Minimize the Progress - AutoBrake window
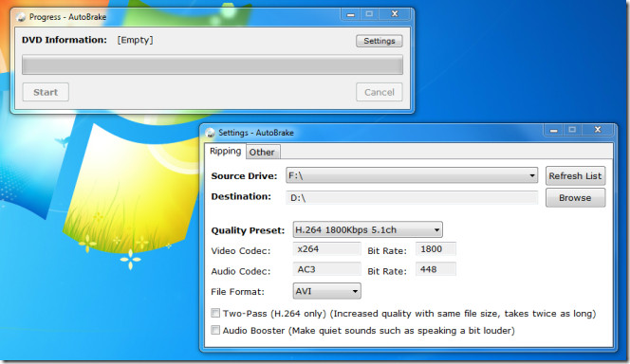 coord(351,14)
